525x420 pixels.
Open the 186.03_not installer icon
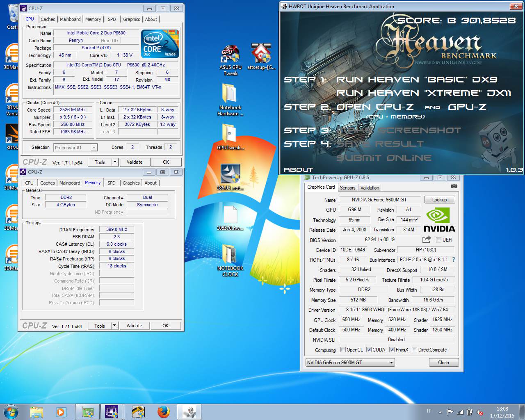click(230, 177)
